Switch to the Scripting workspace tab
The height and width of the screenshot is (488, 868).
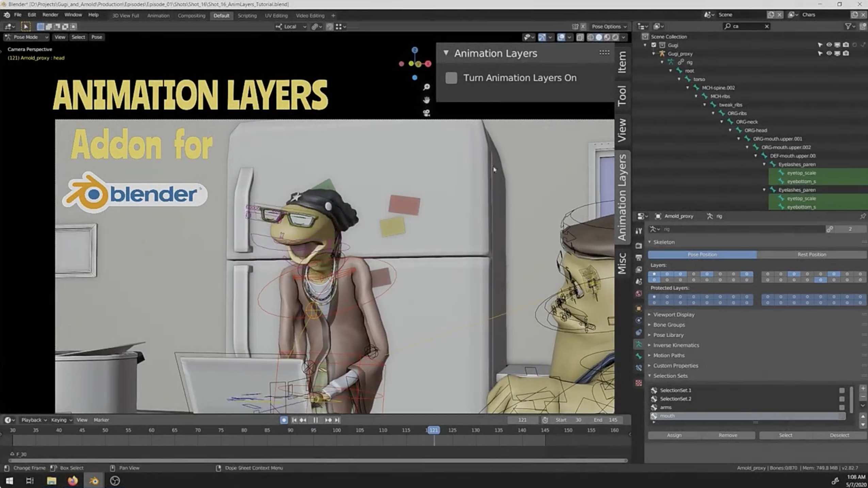247,16
